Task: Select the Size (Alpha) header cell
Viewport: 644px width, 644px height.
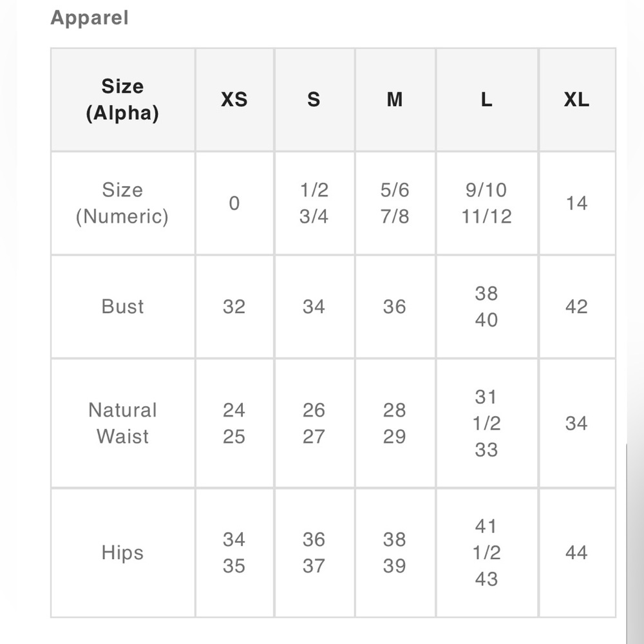Action: 122,100
